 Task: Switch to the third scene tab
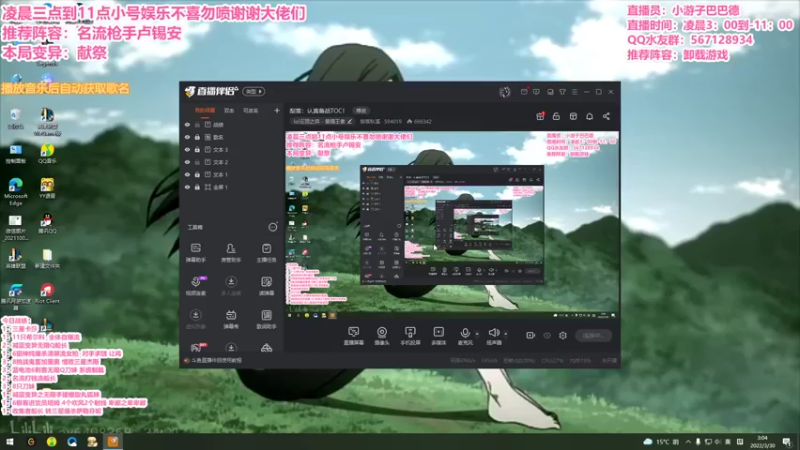[x=250, y=110]
